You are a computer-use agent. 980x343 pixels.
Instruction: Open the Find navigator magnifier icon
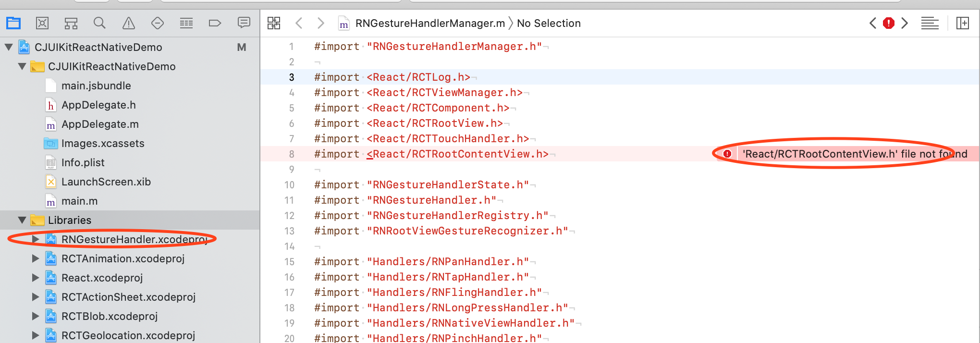99,23
